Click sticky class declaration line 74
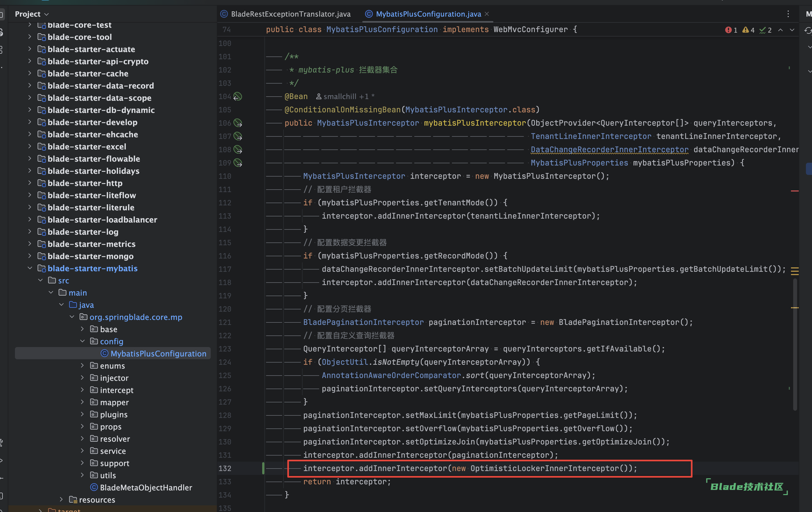The height and width of the screenshot is (512, 812). click(421, 30)
